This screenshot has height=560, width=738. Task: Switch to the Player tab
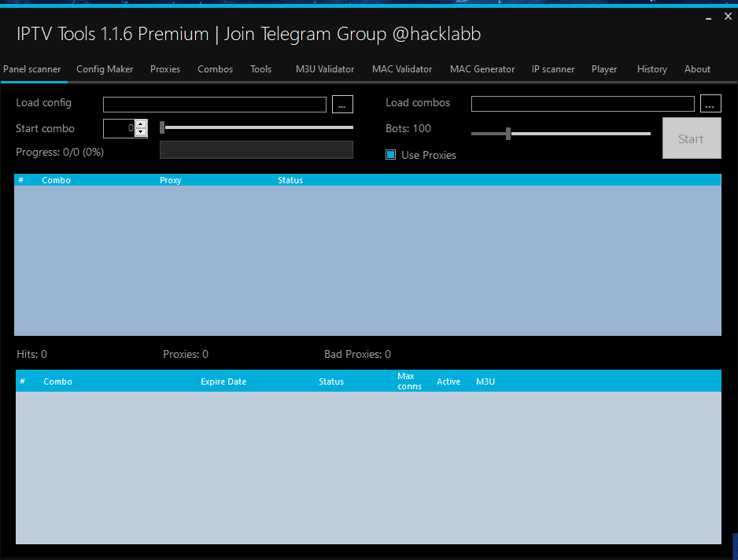point(604,69)
